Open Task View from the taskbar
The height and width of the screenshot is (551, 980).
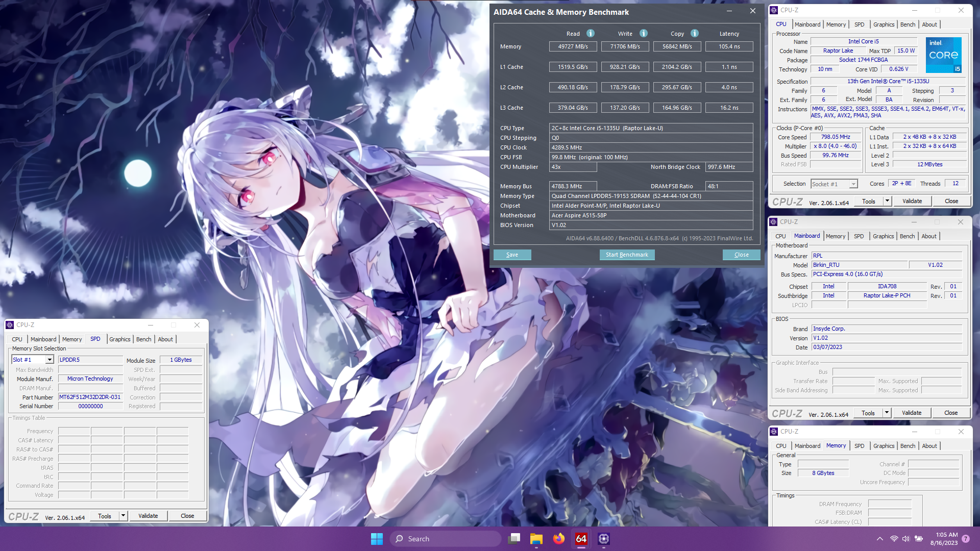(x=514, y=539)
